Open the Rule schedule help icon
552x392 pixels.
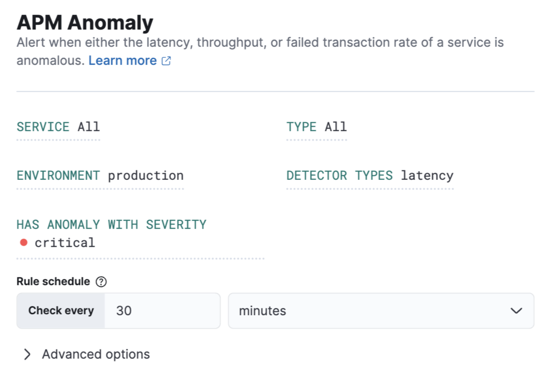102,281
